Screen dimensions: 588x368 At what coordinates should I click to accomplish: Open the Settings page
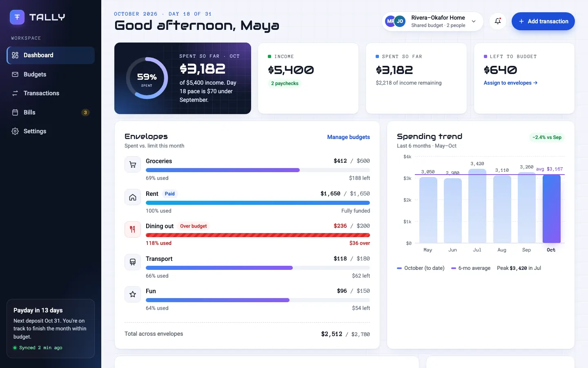(51, 131)
